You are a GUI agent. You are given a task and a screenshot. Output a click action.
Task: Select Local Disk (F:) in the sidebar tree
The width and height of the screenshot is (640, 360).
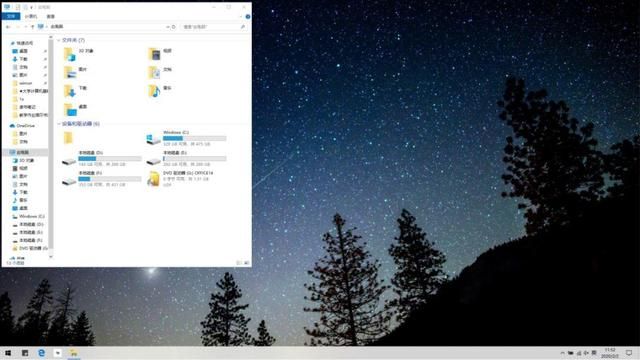(x=31, y=240)
